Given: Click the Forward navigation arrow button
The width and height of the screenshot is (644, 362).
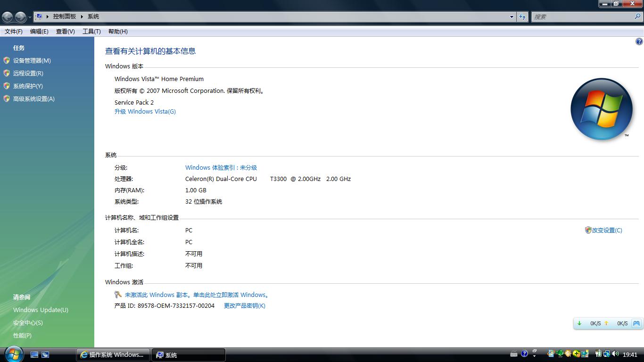Looking at the screenshot, I should coord(20,17).
